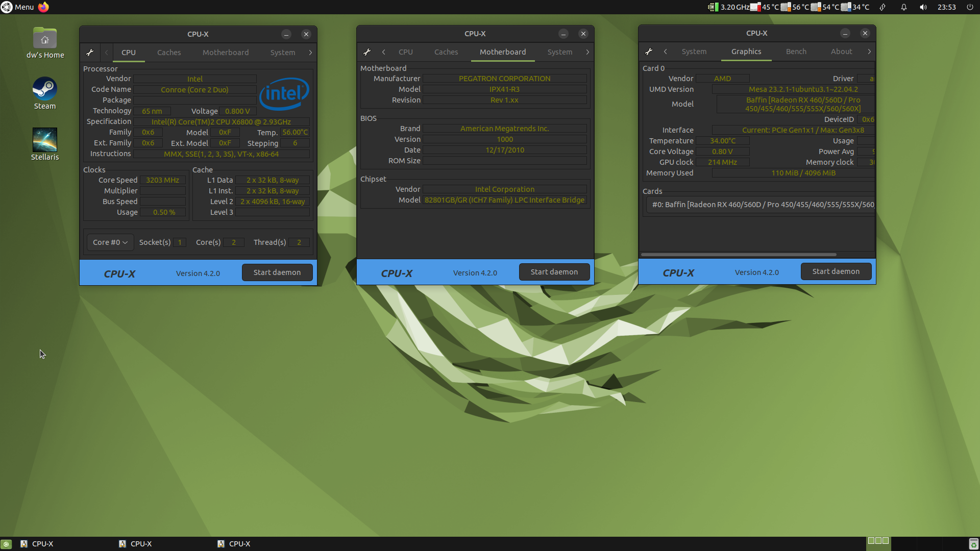Click Code Name value Conroe (Core 2 Duo)
The width and height of the screenshot is (980, 551).
[194, 90]
